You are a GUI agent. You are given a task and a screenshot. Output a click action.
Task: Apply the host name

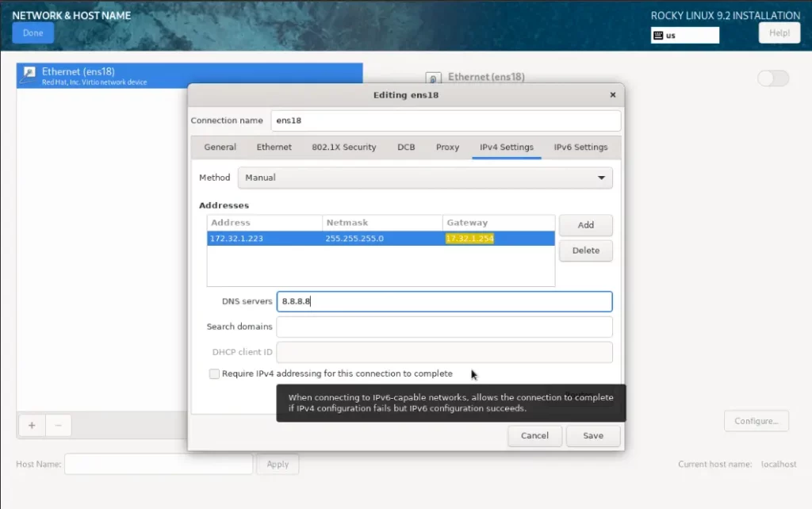(278, 464)
